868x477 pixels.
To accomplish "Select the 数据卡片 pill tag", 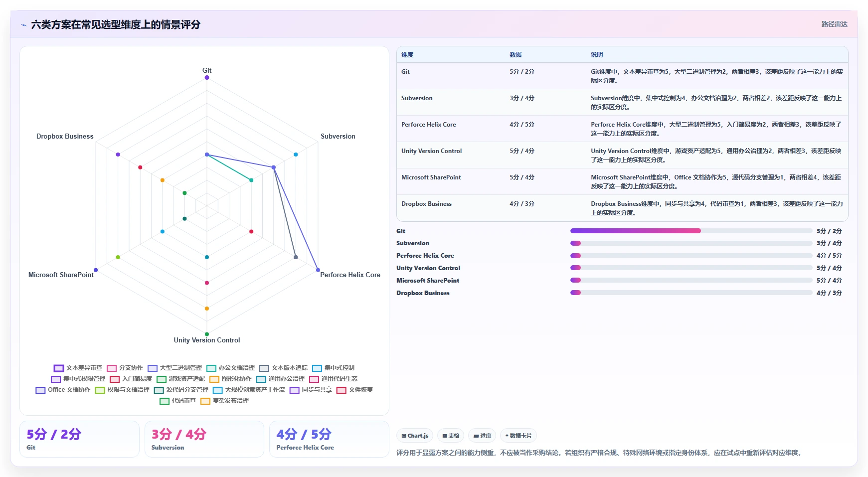I will click(x=519, y=436).
